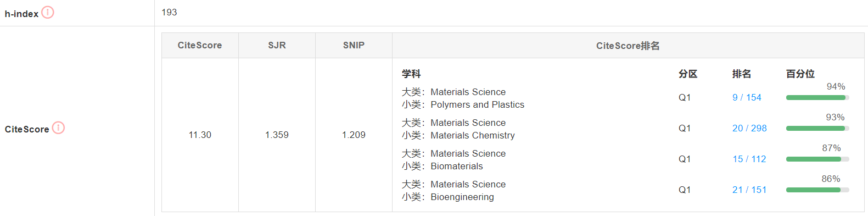Viewport: 868px width, 216px height.
Task: Select the CiteScore value 11.30
Action: pos(200,135)
